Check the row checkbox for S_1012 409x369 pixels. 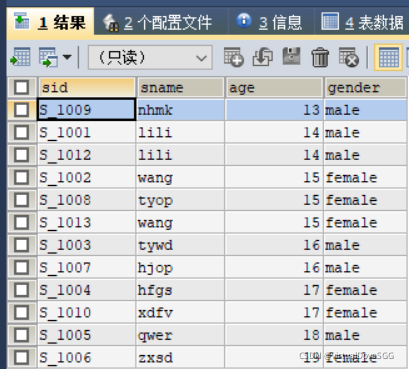[22, 155]
